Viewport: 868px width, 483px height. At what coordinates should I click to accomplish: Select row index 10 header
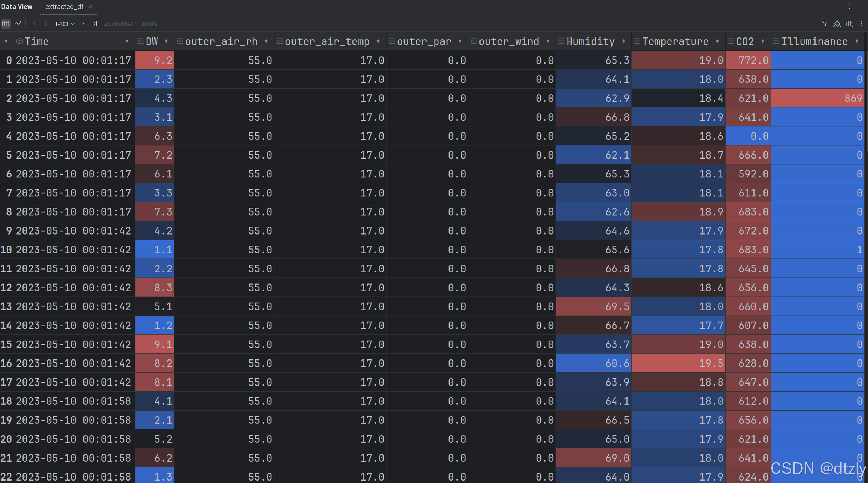pyautogui.click(x=6, y=250)
